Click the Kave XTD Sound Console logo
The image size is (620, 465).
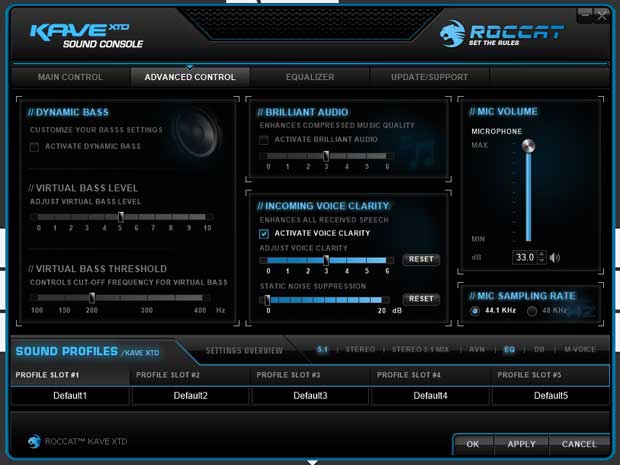click(x=86, y=36)
